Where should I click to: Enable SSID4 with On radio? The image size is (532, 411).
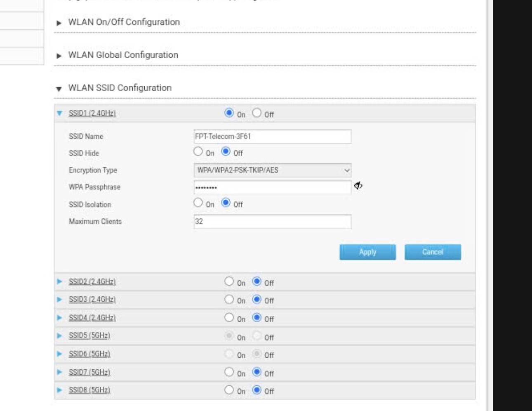pos(229,317)
